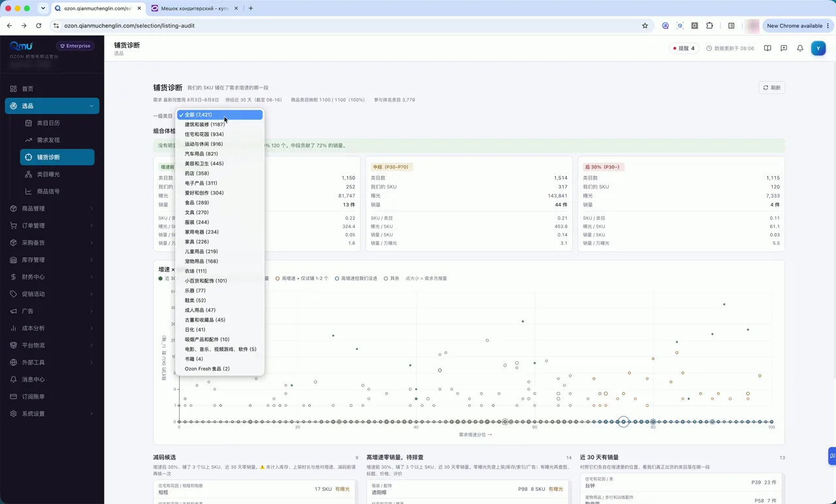Open the documentation book icon in header
This screenshot has width=836, height=504.
[767, 48]
